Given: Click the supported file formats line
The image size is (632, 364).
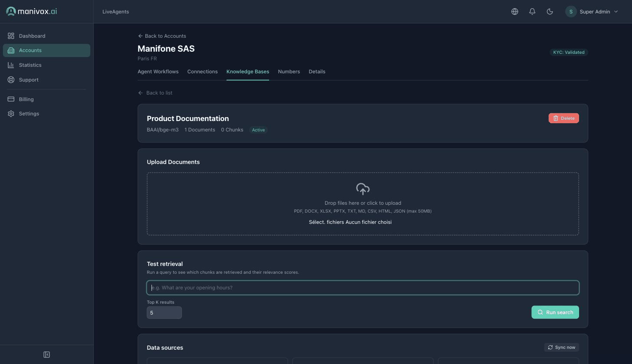Looking at the screenshot, I should (363, 211).
